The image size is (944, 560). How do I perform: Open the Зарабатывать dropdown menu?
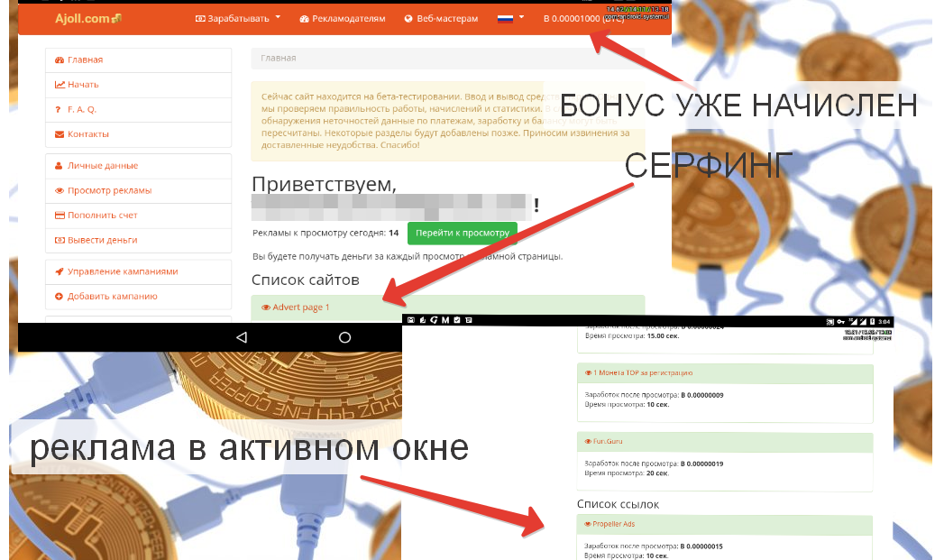click(238, 19)
